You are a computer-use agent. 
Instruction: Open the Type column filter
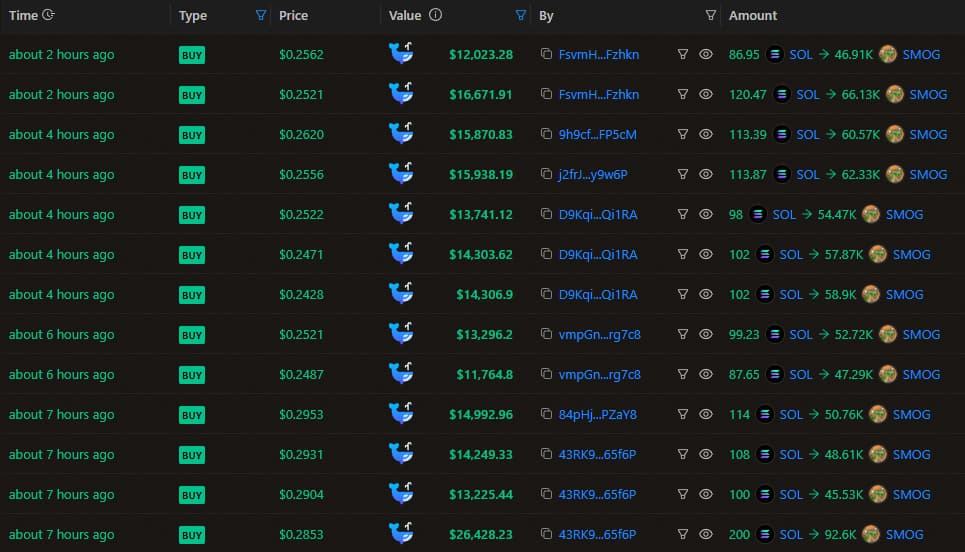click(x=261, y=15)
